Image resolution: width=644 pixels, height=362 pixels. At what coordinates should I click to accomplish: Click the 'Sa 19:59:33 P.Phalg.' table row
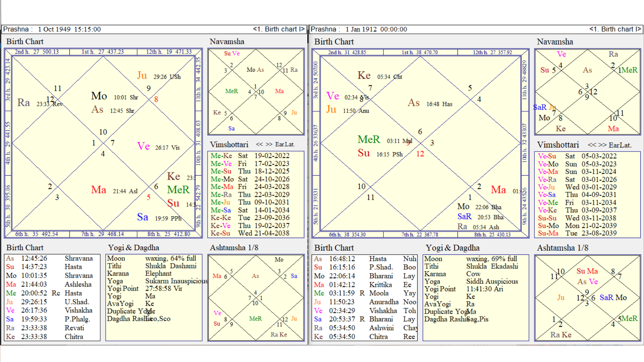[48, 319]
